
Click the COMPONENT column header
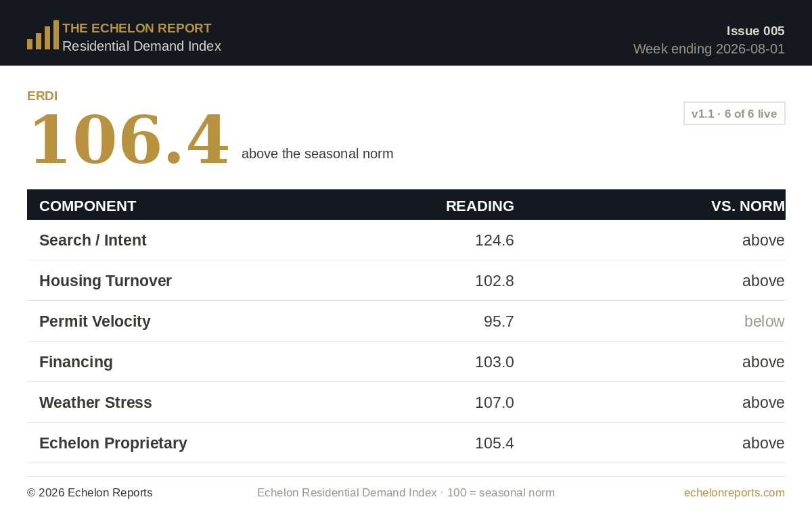87,206
